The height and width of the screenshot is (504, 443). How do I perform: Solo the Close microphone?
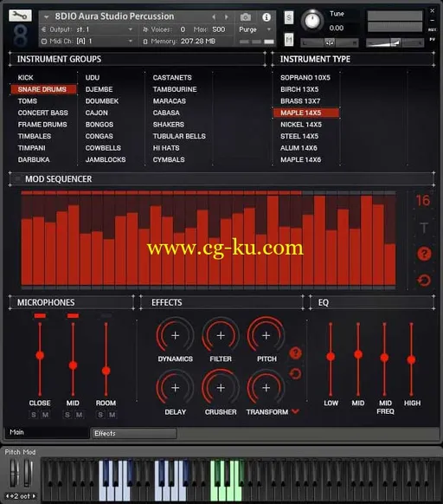click(x=34, y=415)
